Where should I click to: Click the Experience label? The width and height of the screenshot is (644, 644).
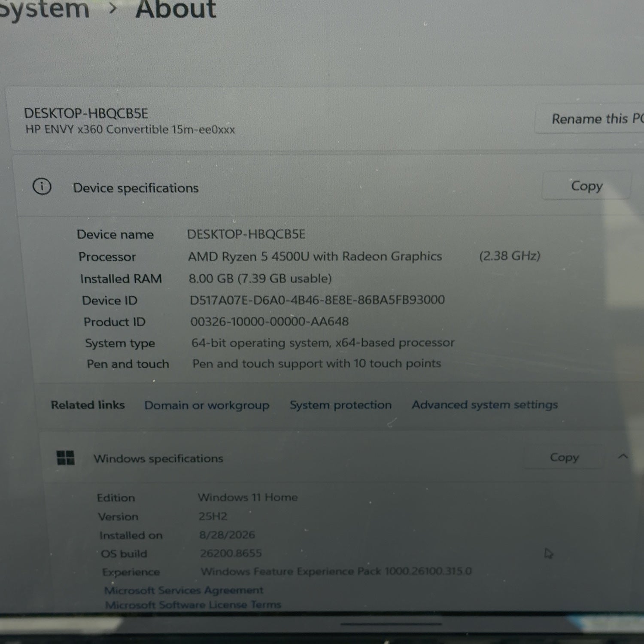point(131,572)
